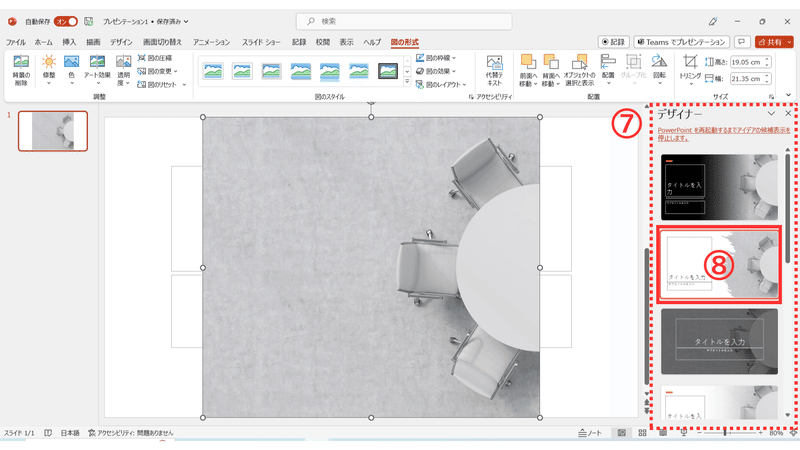
Task: Click the Japanese (日本語) language indicator
Action: point(70,433)
